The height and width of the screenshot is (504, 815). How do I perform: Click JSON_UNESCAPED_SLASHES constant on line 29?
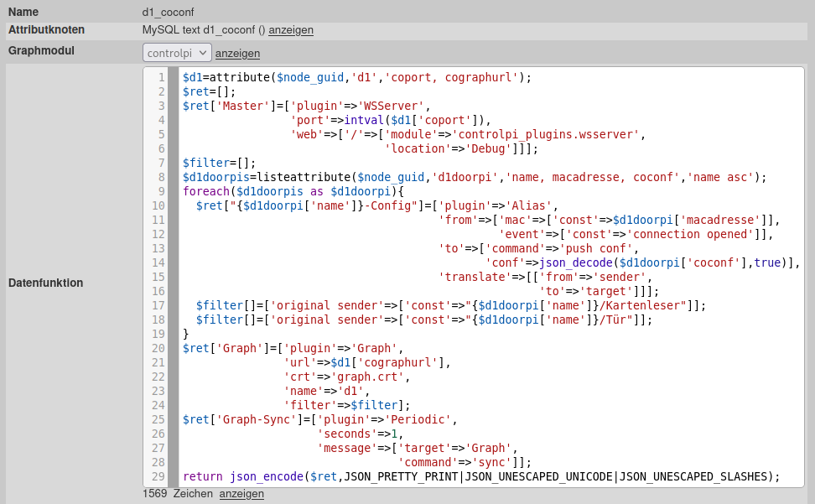pyautogui.click(x=693, y=476)
